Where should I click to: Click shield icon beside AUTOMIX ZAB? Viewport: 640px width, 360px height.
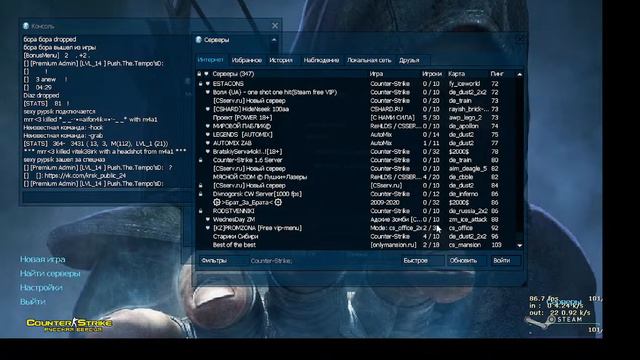pos(207,143)
